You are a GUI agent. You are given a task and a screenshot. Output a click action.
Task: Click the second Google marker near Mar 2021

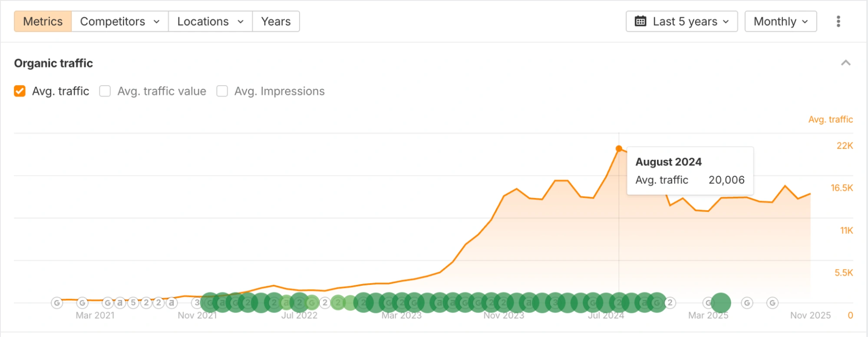83,303
